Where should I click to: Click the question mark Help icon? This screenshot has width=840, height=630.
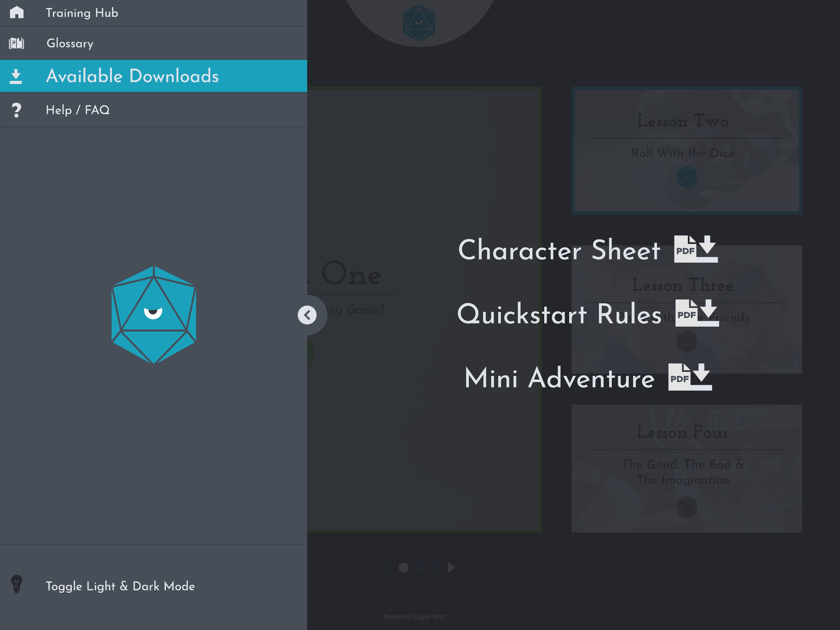point(16,110)
